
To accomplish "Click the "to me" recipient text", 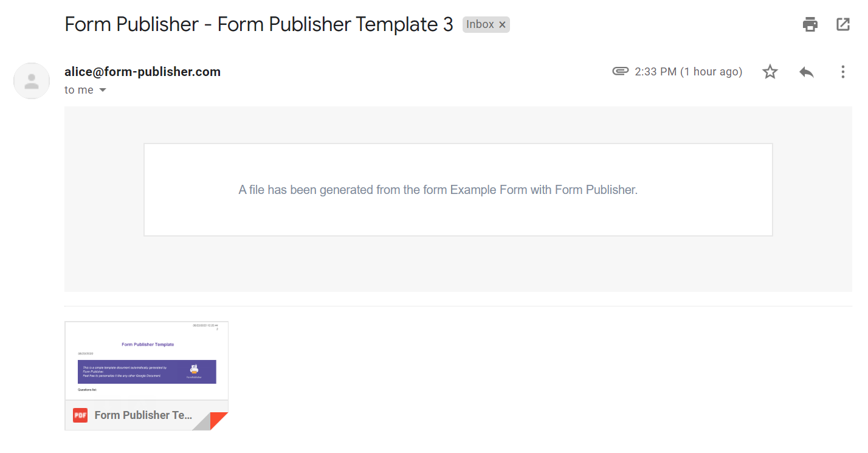I will (79, 90).
